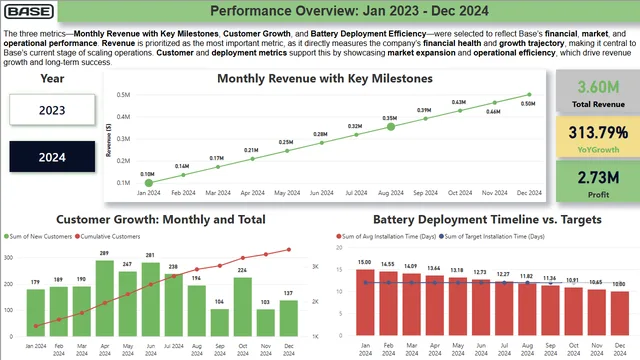Click the Sum of Target Installation Time legend marker

[x=441, y=236]
